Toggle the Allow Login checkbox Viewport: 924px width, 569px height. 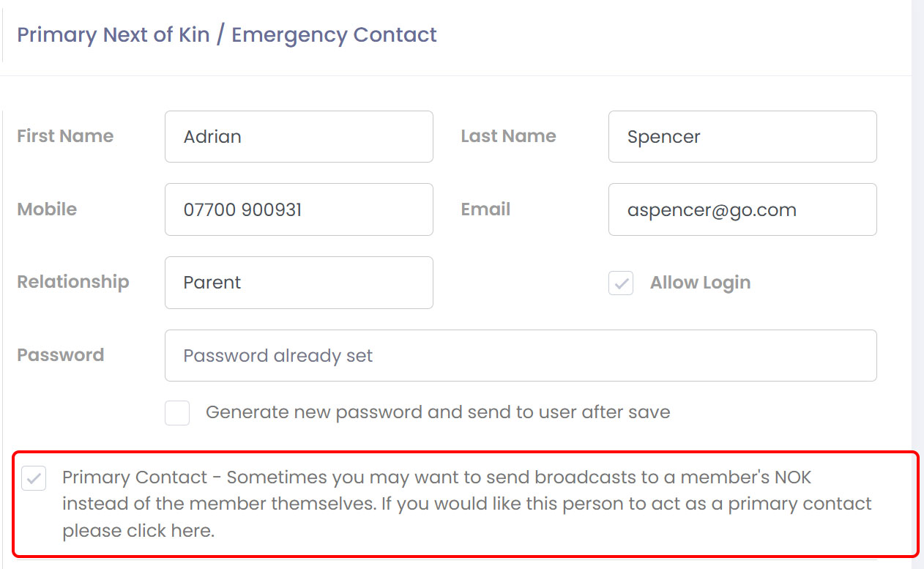621,283
